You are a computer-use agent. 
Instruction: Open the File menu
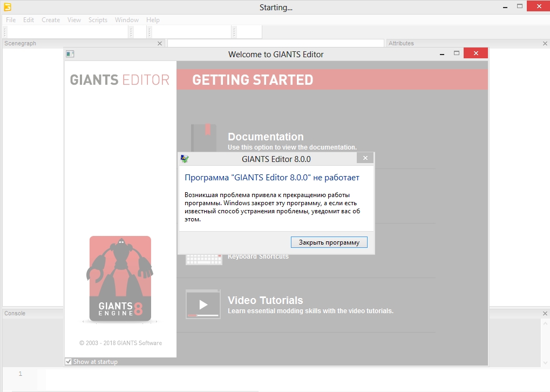[11, 20]
